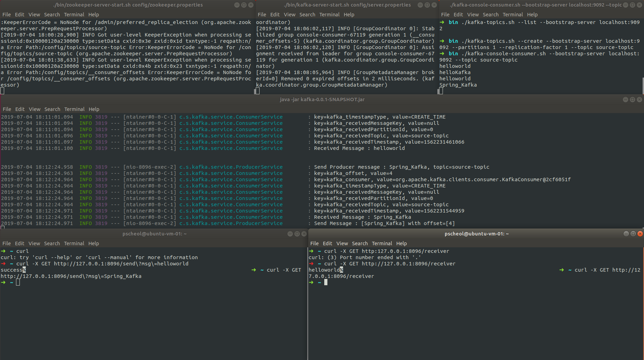Open View menu in java -jar kafka terminal
Viewport: 644px width, 360px height.
[34, 109]
